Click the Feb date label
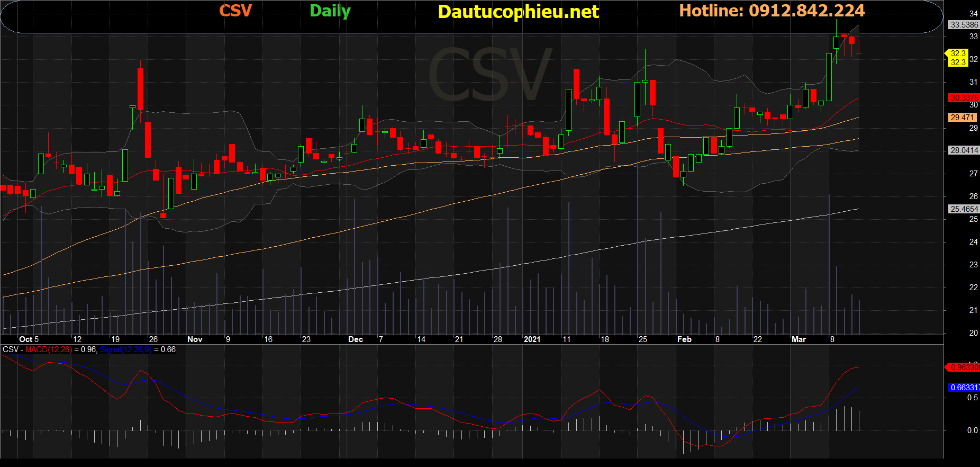Screen dimensions: 980x467 point(684,339)
